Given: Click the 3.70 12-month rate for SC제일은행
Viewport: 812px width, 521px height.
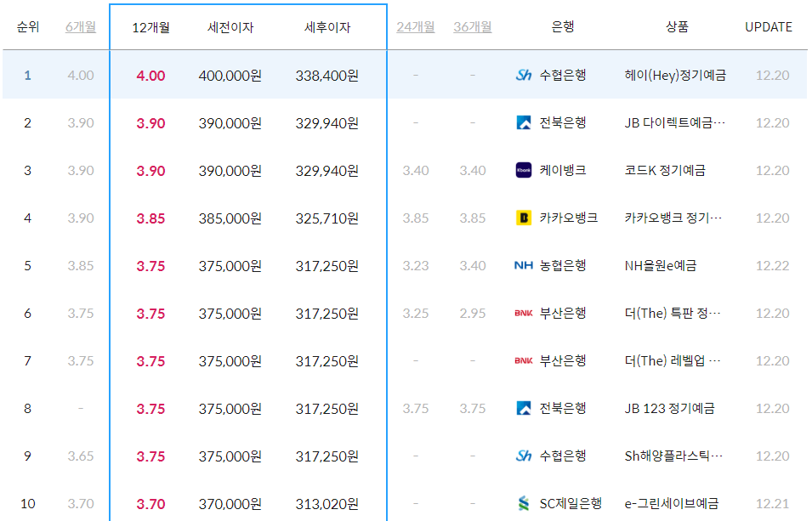Looking at the screenshot, I should (x=150, y=504).
